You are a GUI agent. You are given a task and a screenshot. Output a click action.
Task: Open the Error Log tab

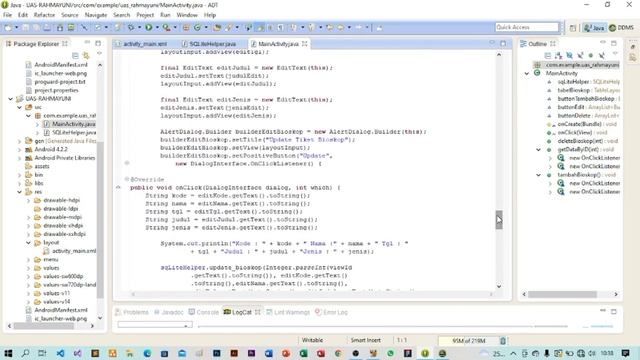[x=331, y=312]
